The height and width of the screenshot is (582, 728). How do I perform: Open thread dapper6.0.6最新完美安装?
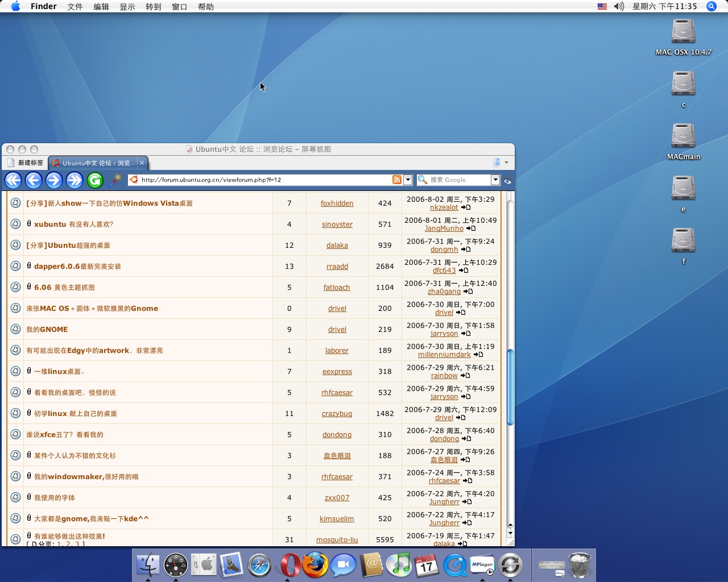pos(77,267)
